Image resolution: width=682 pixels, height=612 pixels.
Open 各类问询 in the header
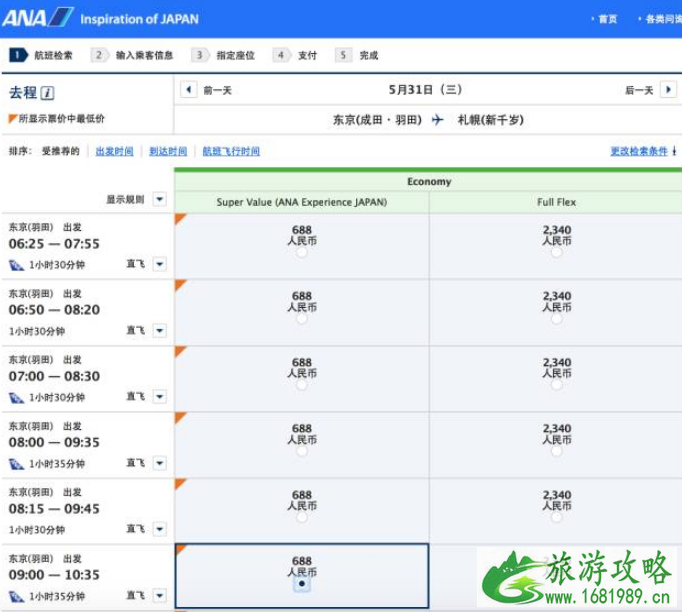pyautogui.click(x=664, y=19)
